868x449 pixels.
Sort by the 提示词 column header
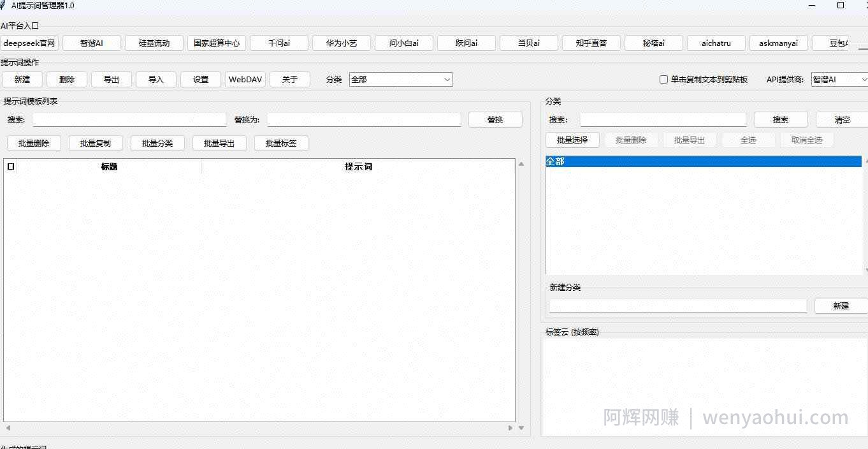tap(358, 166)
